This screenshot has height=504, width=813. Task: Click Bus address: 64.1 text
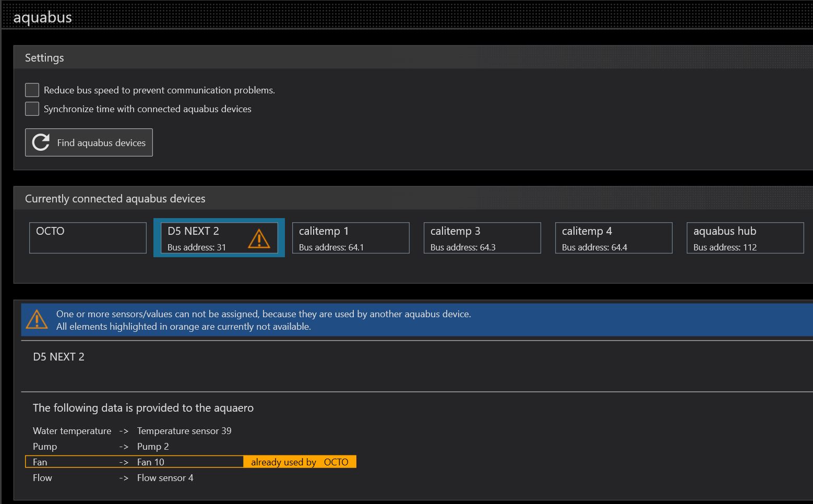click(331, 247)
